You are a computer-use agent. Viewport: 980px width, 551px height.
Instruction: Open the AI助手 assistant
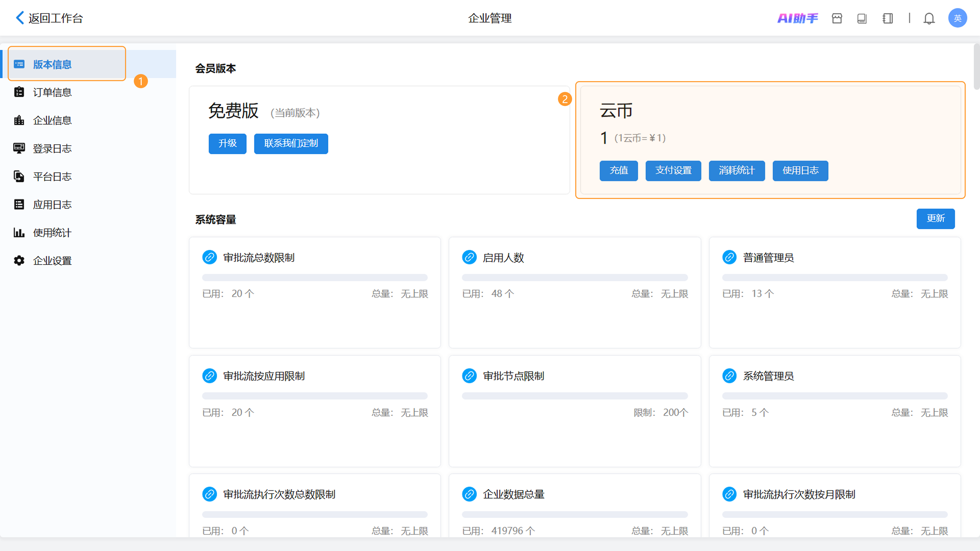pos(797,18)
